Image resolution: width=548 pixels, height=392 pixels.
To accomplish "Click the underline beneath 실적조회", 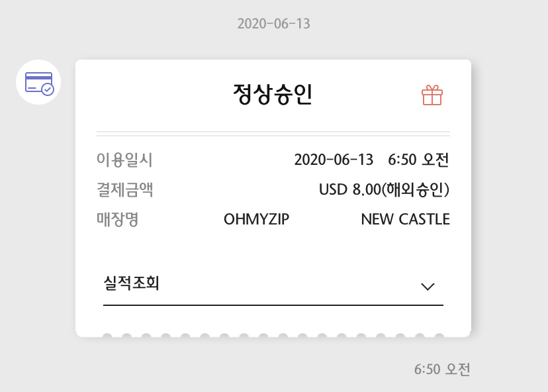I will pyautogui.click(x=273, y=305).
